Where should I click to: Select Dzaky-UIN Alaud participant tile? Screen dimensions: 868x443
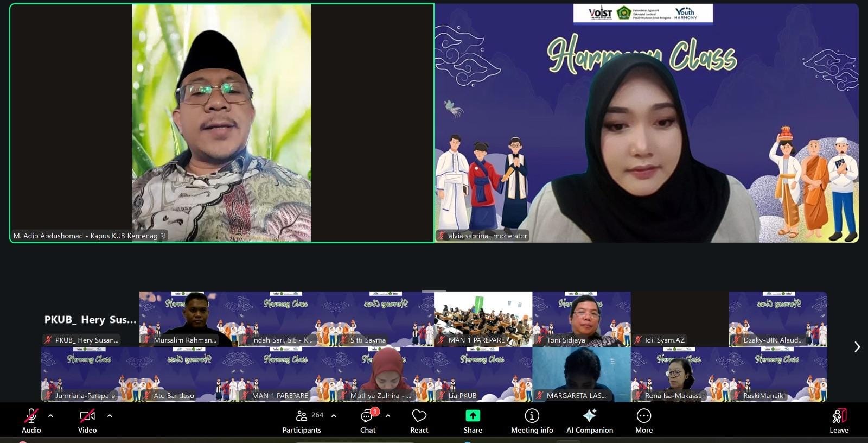coord(778,319)
